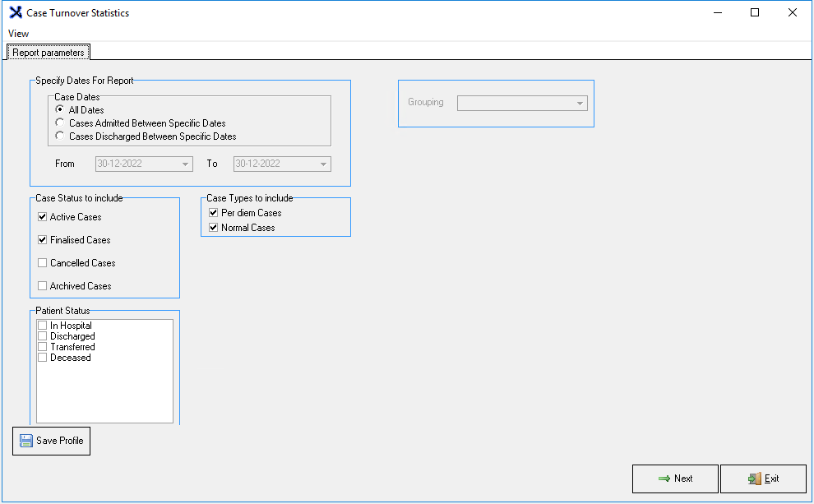
Task: Click the Exit door icon
Action: [754, 479]
